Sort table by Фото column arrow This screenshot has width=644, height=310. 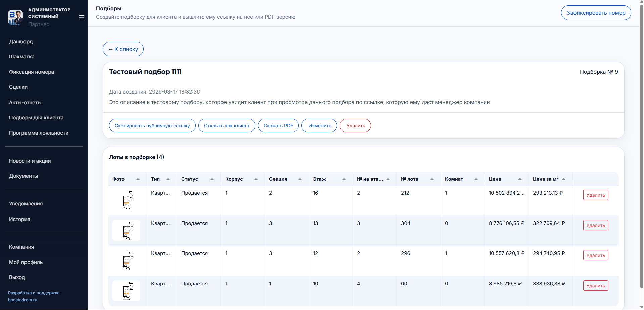138,179
